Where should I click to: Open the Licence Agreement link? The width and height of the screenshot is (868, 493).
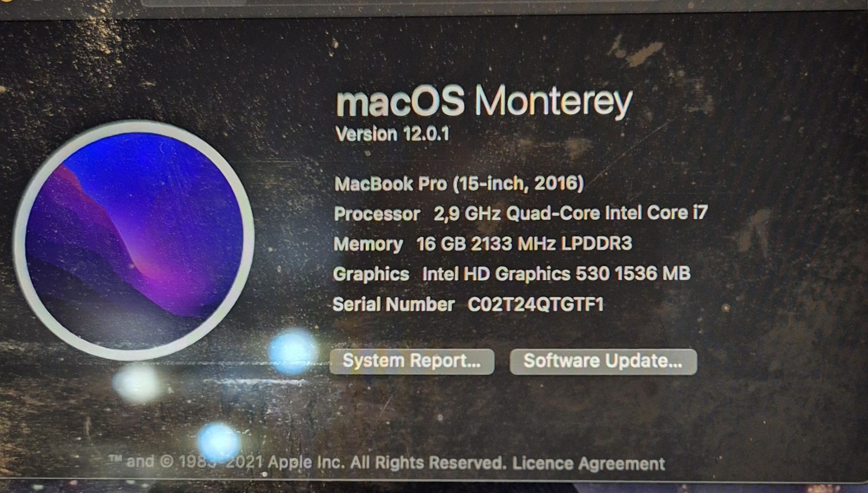coord(589,463)
